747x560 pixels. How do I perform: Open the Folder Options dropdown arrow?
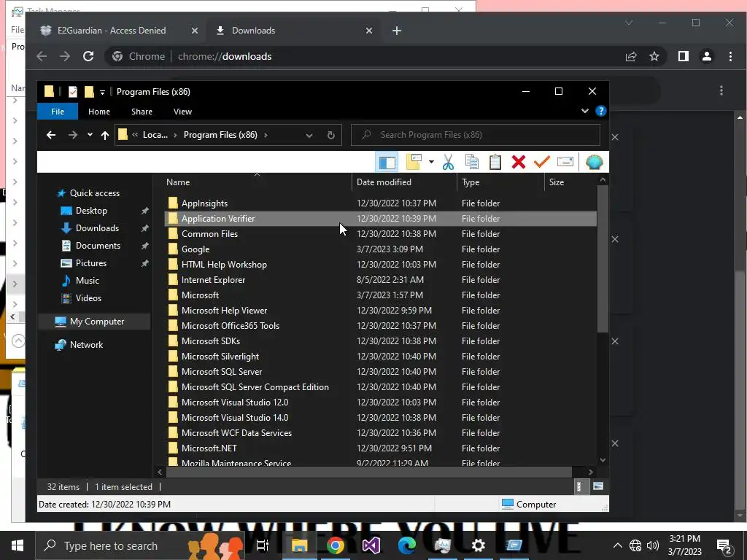click(431, 163)
